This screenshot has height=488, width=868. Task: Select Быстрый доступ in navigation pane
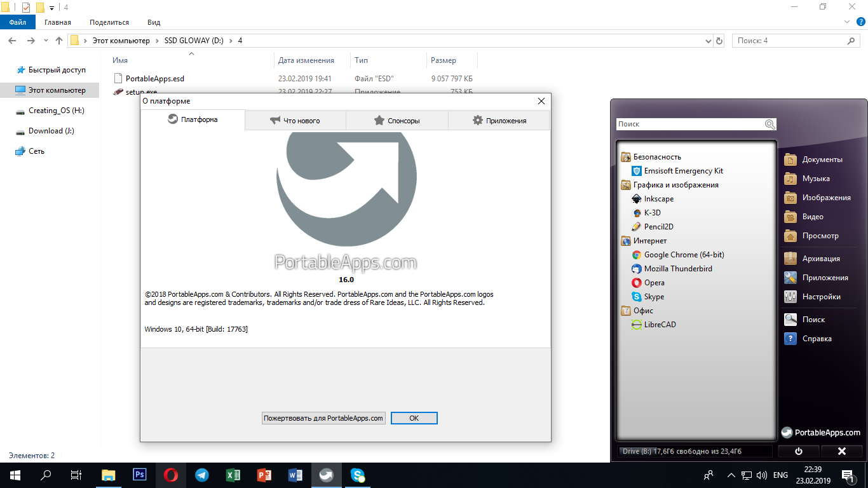coord(50,70)
